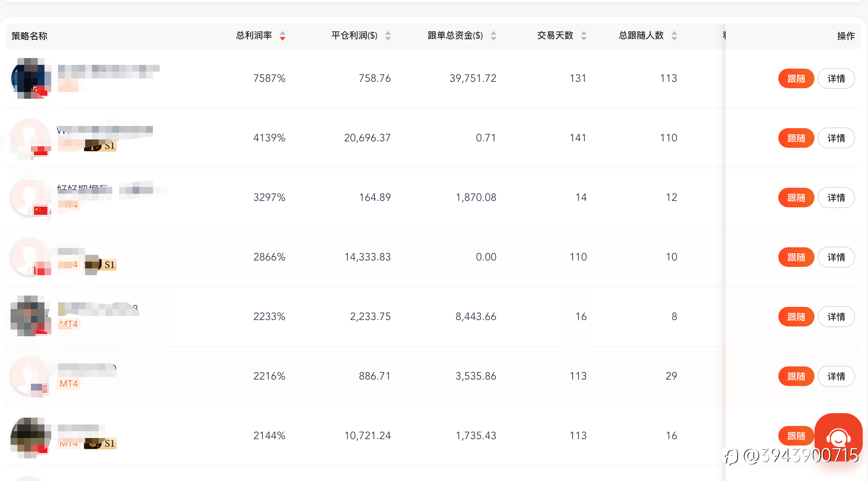868x481 pixels.
Task: Open 详情 for the 2216% strategy
Action: pyautogui.click(x=836, y=376)
